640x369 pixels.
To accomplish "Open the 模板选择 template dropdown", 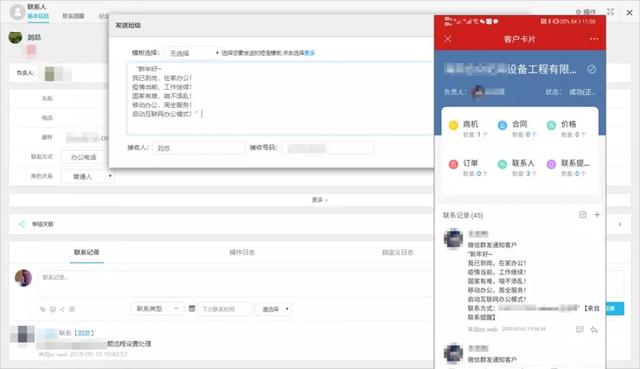I will point(192,53).
